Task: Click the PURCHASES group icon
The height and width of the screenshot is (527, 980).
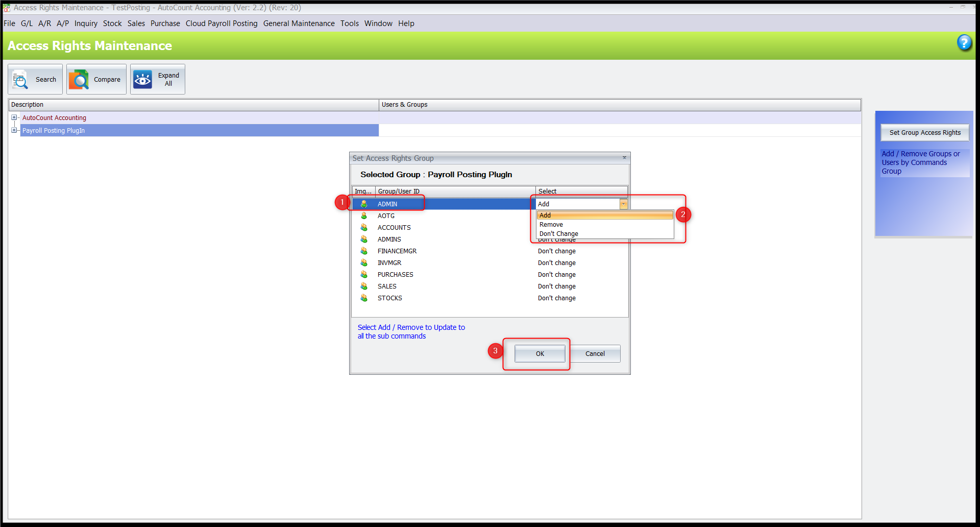Action: tap(364, 274)
